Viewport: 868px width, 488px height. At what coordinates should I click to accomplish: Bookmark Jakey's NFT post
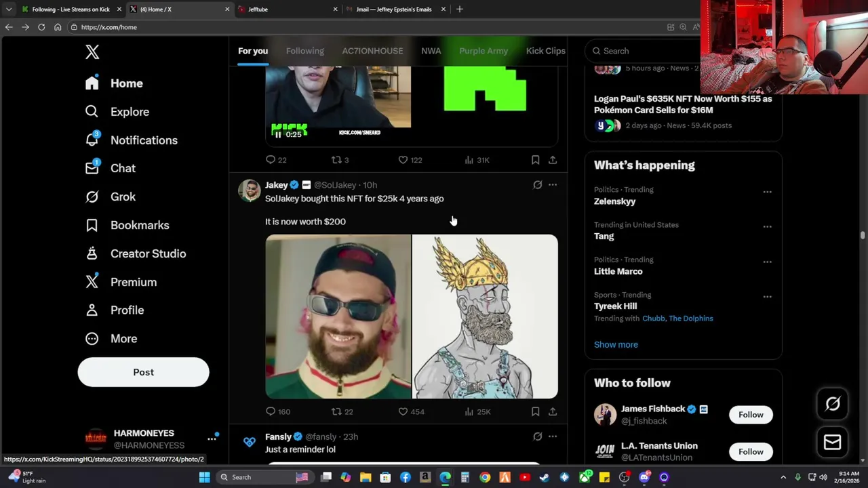coord(535,411)
